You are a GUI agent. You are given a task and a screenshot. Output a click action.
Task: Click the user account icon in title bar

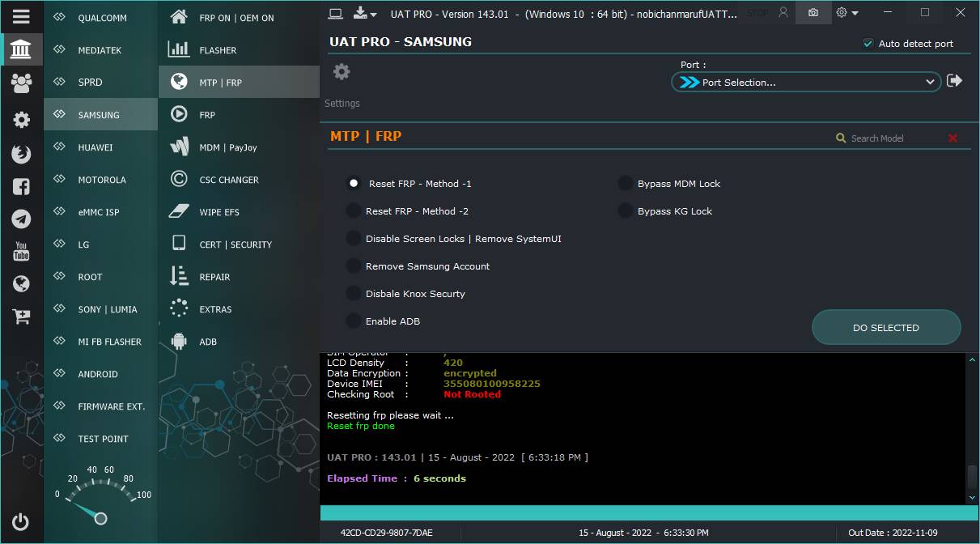[x=783, y=12]
